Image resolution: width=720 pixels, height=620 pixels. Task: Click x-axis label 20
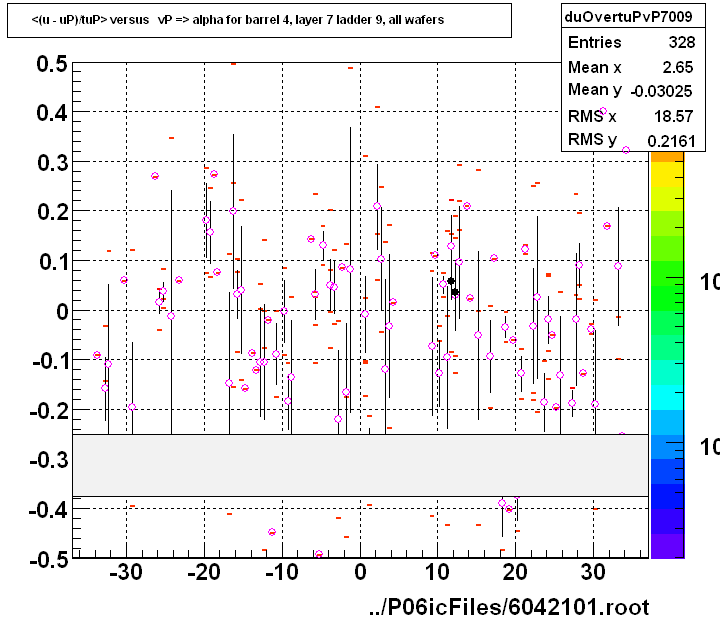tap(515, 573)
